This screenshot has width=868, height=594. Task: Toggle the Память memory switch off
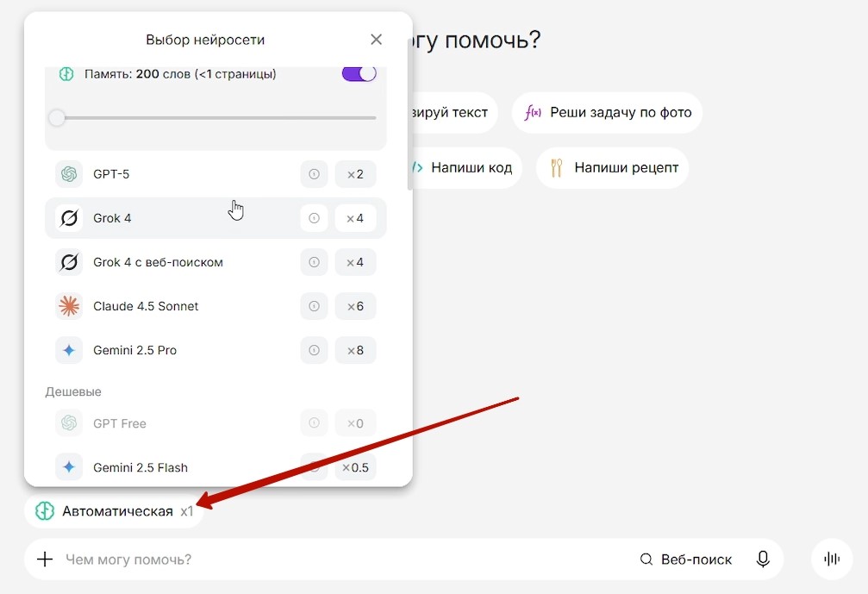[359, 74]
